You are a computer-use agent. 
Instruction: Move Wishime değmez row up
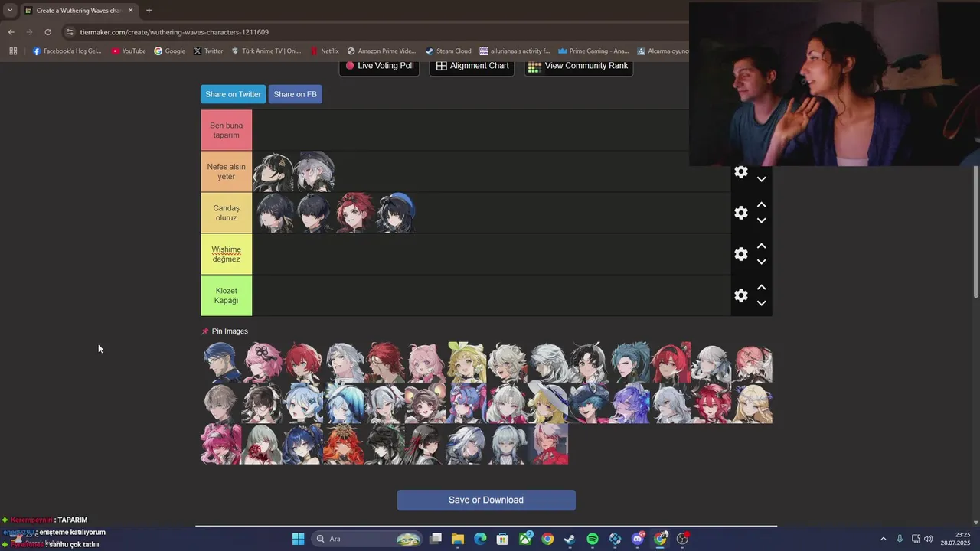point(761,246)
